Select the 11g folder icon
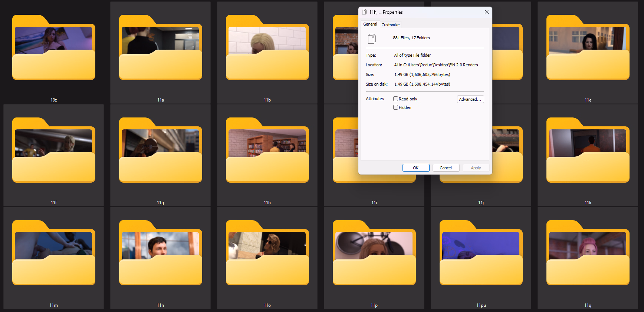Viewport: 644px width, 312px height. [x=161, y=150]
